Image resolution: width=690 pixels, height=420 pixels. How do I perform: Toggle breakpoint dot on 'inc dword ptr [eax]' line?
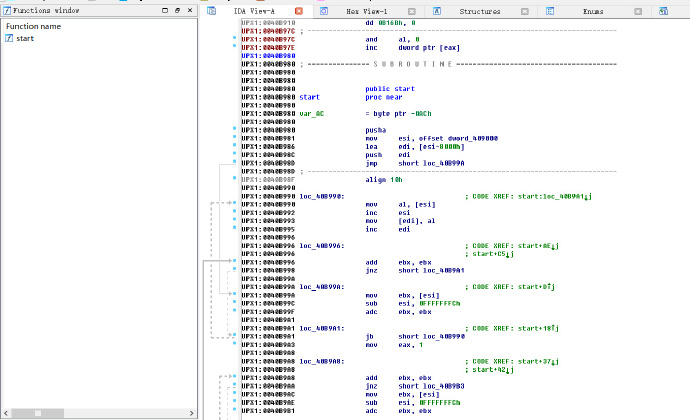point(235,47)
